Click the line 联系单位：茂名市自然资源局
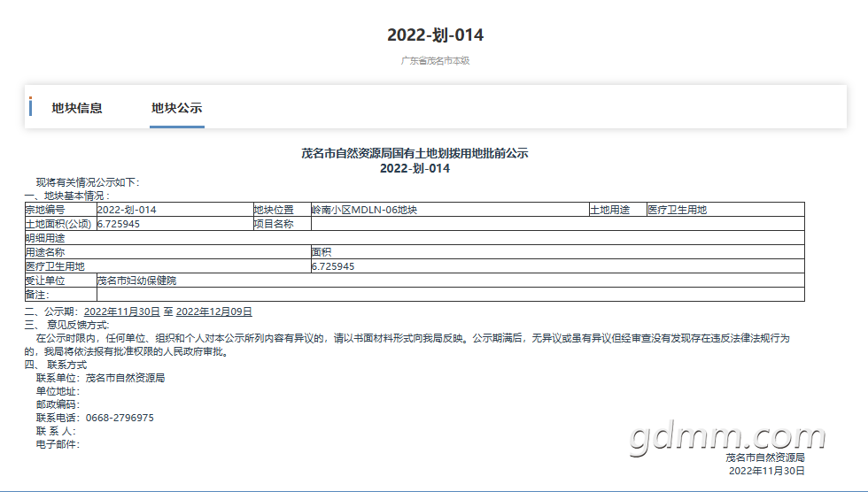Image resolution: width=868 pixels, height=492 pixels. click(x=100, y=378)
